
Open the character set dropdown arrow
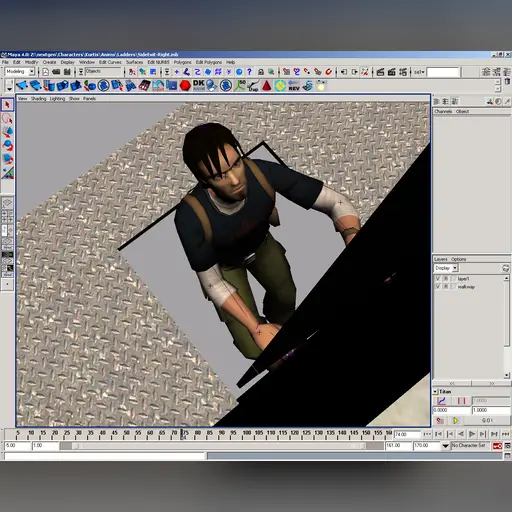445,446
